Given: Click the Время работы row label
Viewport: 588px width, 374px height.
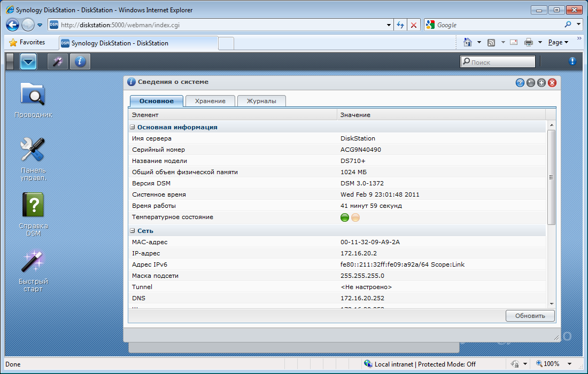Looking at the screenshot, I should click(x=154, y=206).
